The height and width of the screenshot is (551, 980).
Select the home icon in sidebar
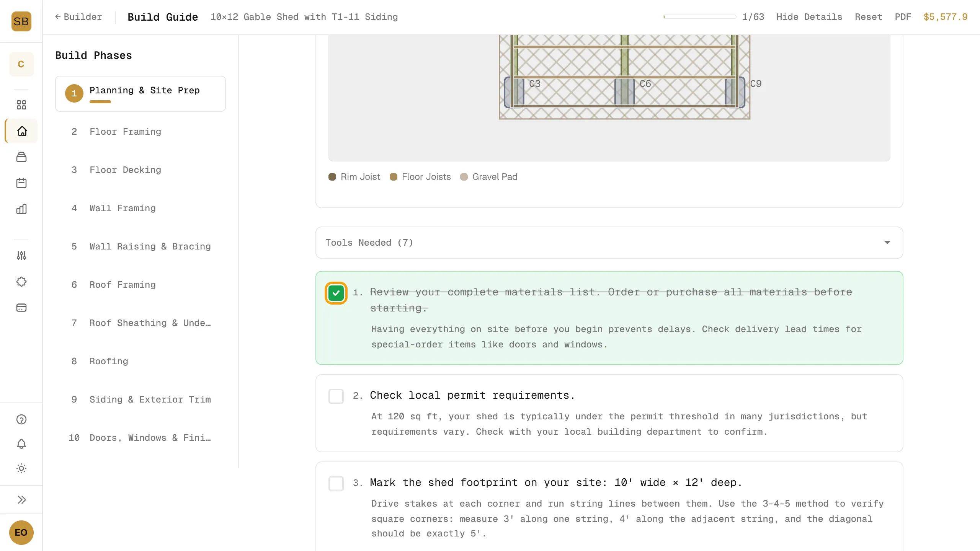21,131
